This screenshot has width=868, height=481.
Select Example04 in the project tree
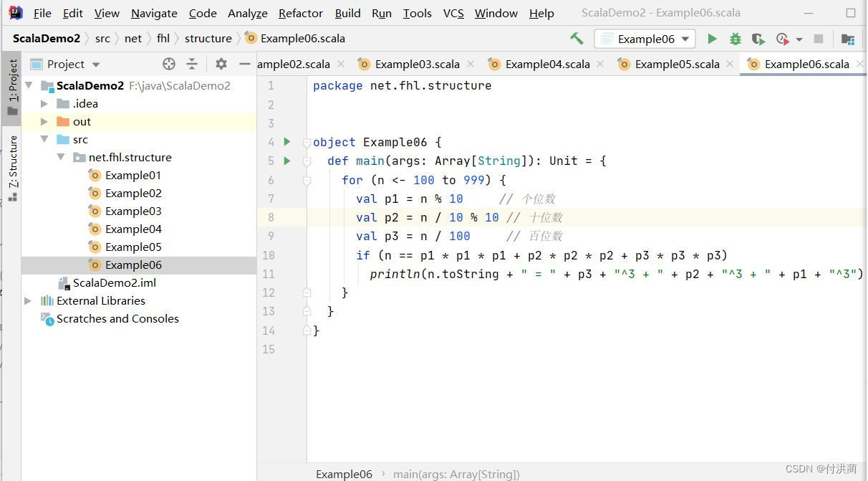133,229
